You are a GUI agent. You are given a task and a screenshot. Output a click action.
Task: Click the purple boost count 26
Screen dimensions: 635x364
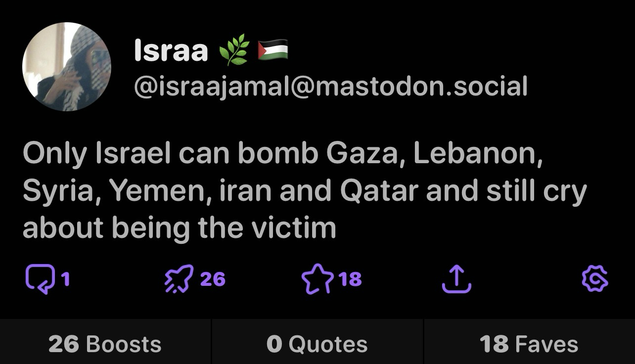(213, 279)
